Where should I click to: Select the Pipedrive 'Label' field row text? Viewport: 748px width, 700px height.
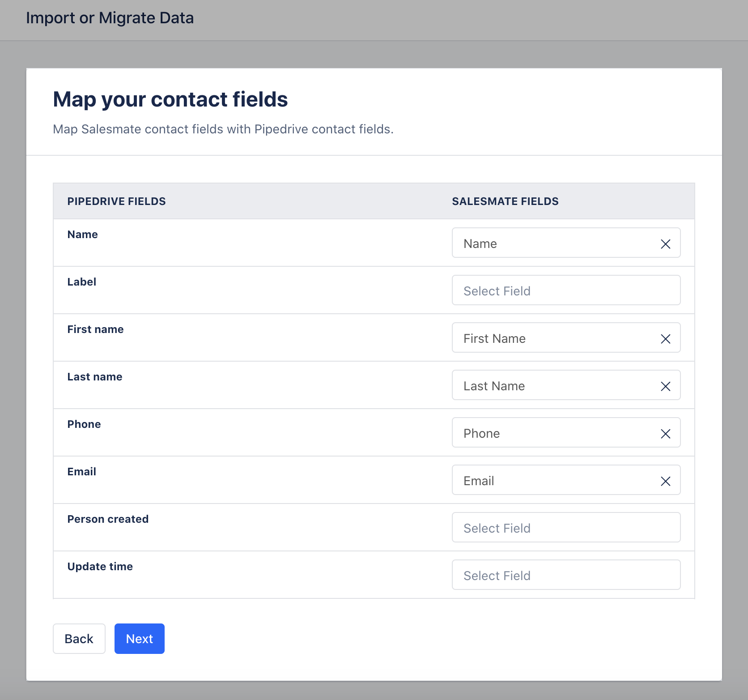[82, 282]
